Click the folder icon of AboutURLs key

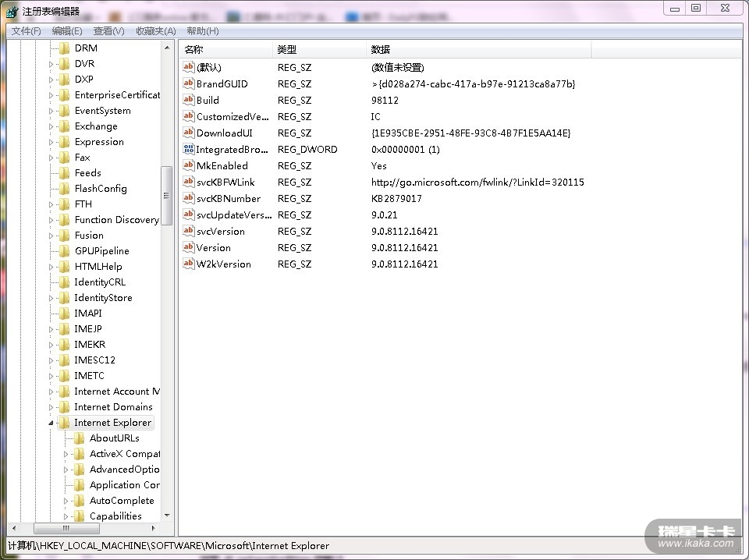click(80, 438)
